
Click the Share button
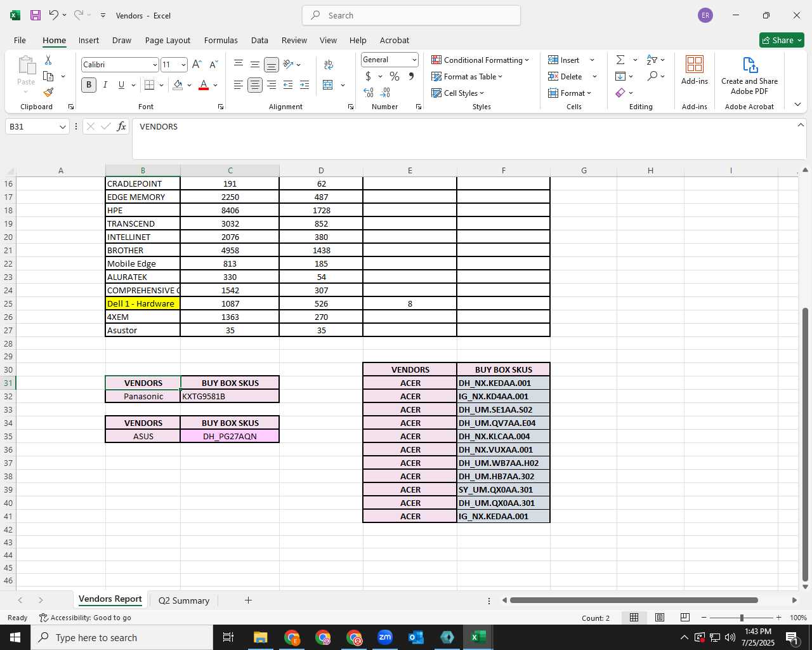coord(782,40)
